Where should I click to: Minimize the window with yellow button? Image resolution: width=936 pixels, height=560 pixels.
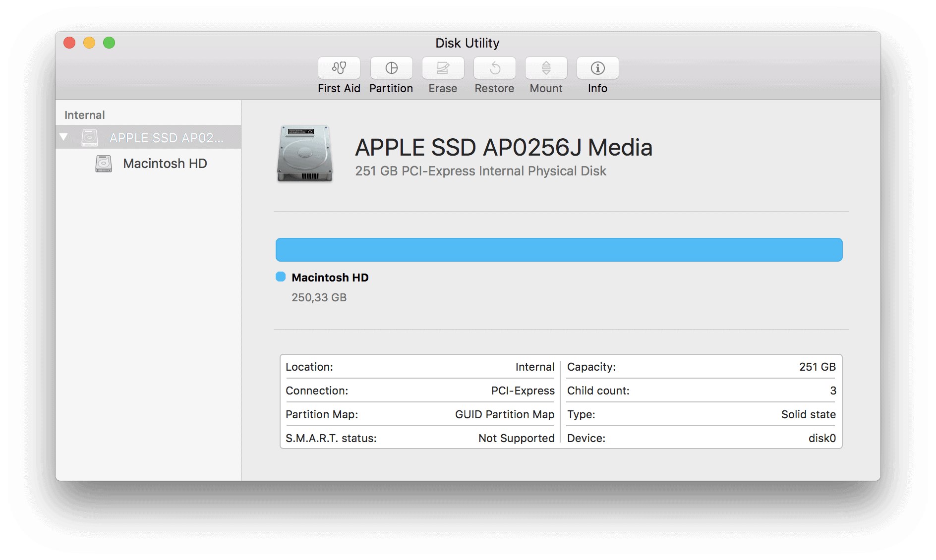point(89,43)
